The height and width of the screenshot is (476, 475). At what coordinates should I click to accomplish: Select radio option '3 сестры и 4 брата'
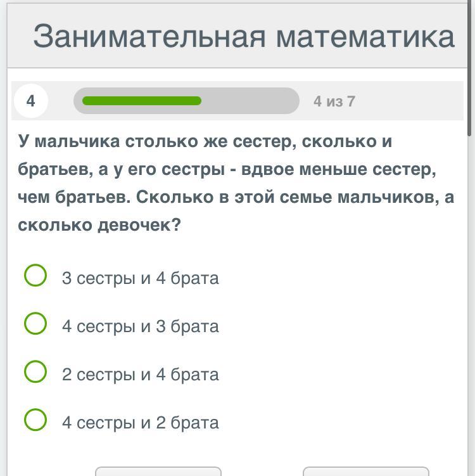(35, 275)
